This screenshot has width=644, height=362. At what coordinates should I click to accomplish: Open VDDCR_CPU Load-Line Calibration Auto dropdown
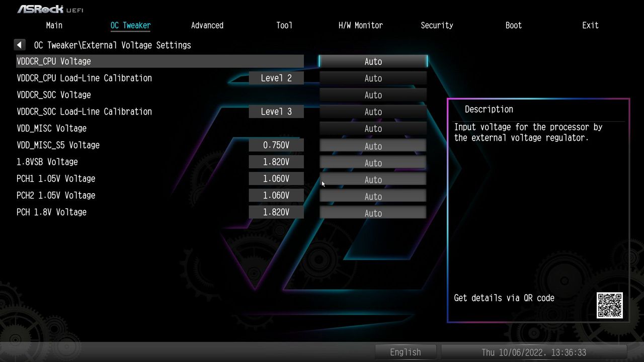click(373, 78)
